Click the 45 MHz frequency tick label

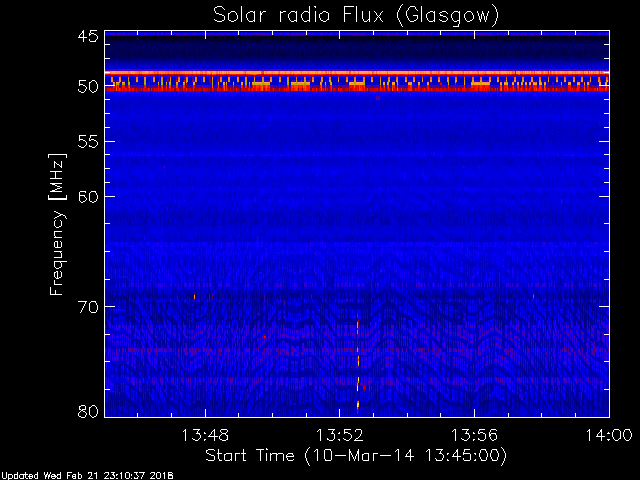[88, 37]
